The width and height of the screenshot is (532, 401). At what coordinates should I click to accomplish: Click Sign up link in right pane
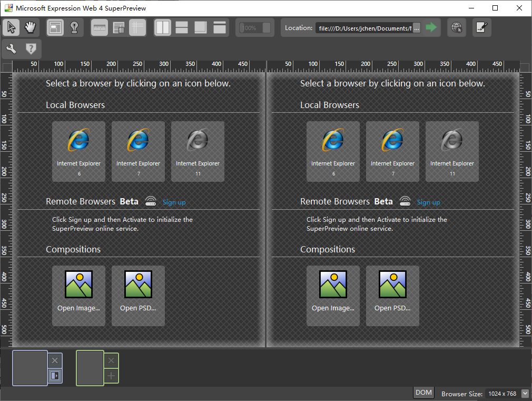tap(429, 202)
